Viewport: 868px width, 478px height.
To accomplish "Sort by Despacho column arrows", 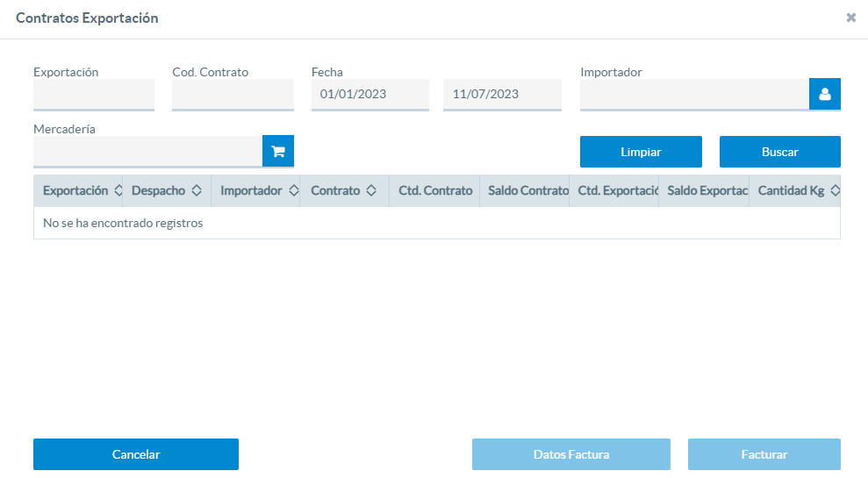I will [x=197, y=190].
